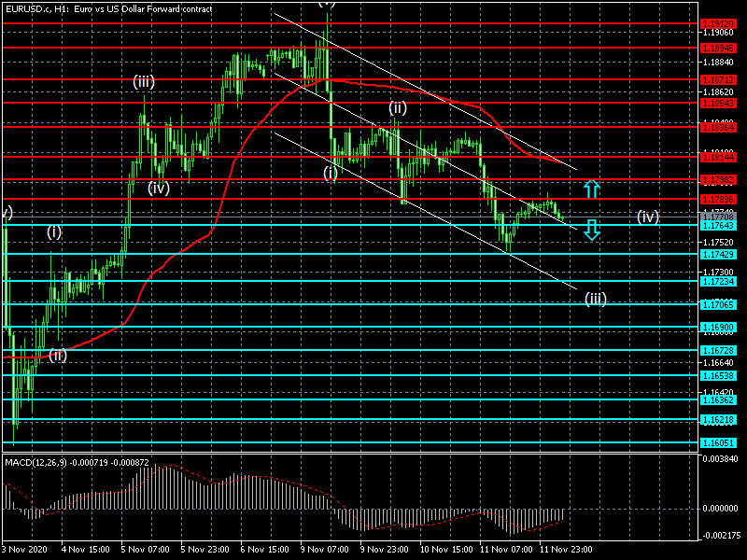Image resolution: width=747 pixels, height=560 pixels.
Task: Click the 11 Nov 23:00 time label
Action: [566, 549]
